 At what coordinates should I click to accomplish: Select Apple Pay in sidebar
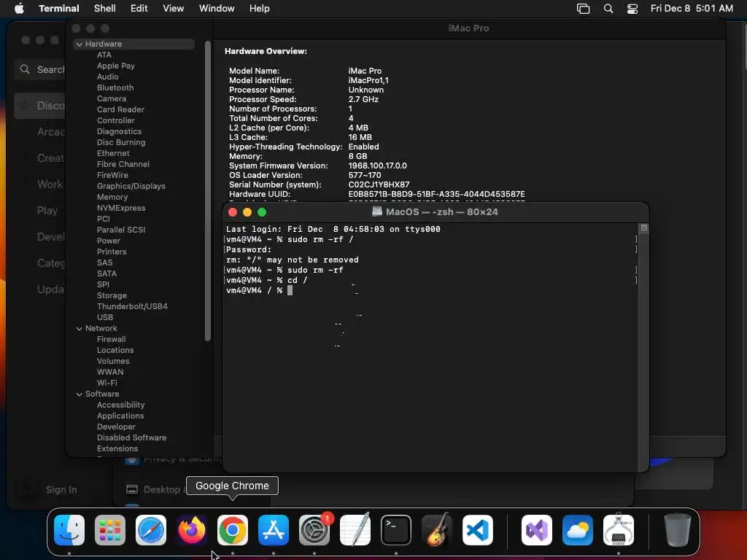[x=116, y=66]
